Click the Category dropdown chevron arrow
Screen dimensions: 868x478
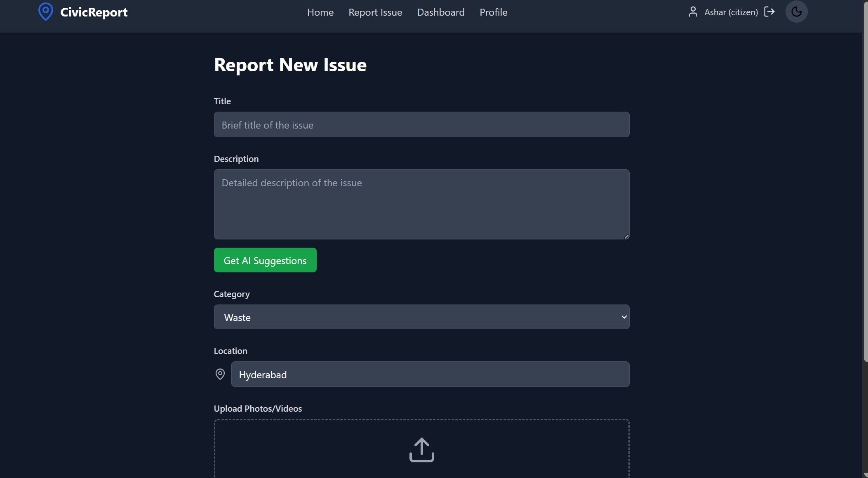624,317
